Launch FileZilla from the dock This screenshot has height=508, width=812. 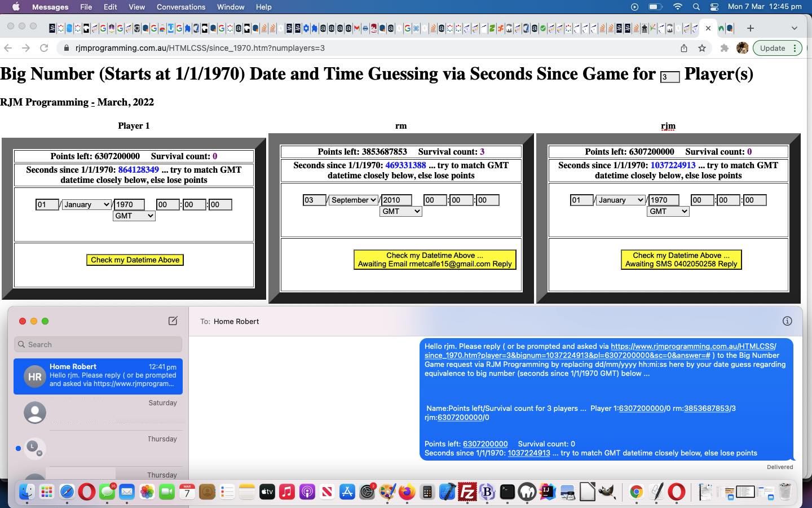point(467,492)
